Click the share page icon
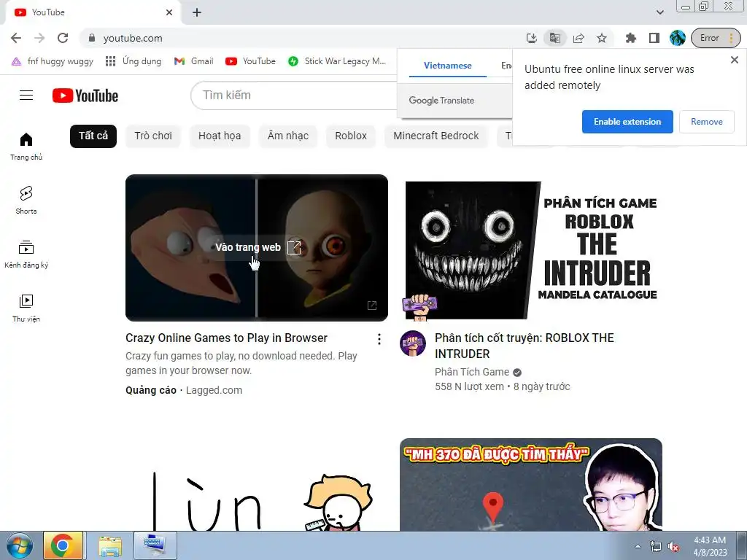Viewport: 747px width, 560px height. point(578,38)
